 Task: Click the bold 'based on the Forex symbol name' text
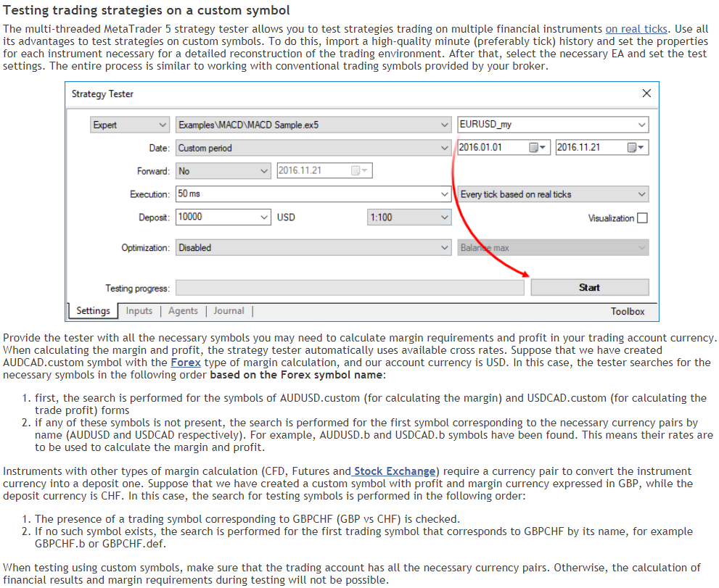click(x=296, y=375)
